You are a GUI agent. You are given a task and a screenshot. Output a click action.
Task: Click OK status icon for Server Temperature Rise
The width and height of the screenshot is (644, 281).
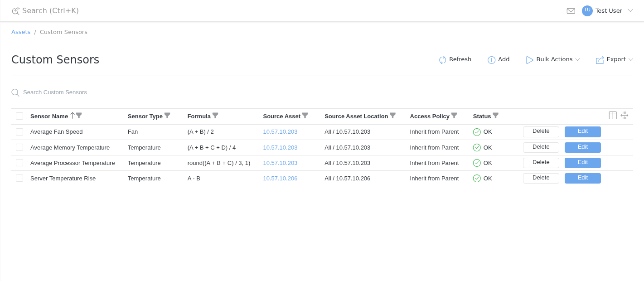[477, 179]
